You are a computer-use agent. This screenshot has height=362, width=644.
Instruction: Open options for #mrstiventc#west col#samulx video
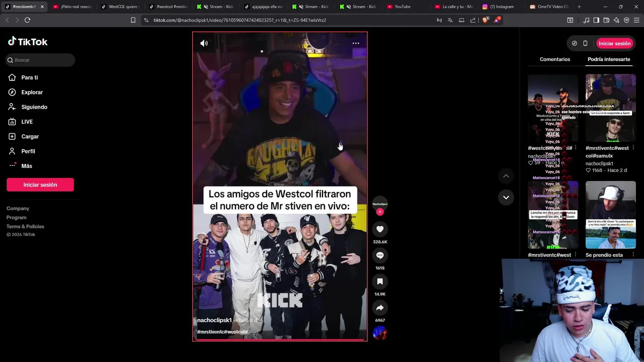(633, 148)
